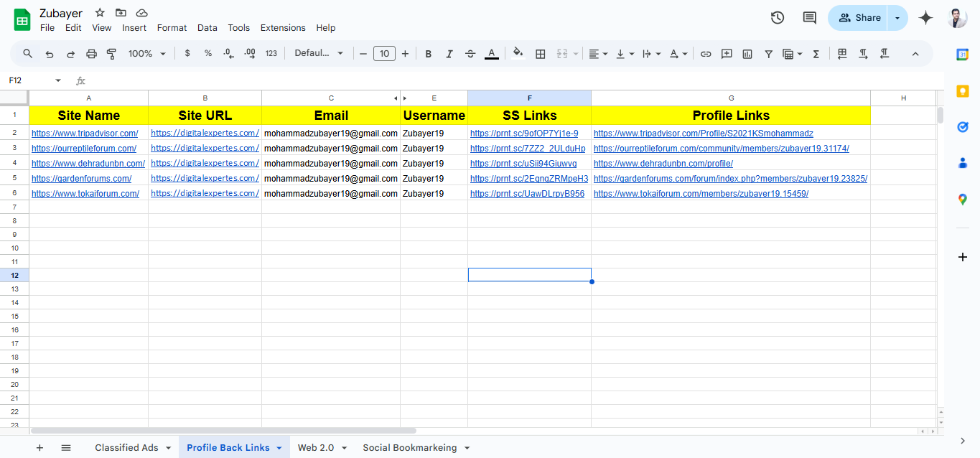The height and width of the screenshot is (458, 980).
Task: Open the tokaiforum.com link in A6
Action: (x=85, y=194)
